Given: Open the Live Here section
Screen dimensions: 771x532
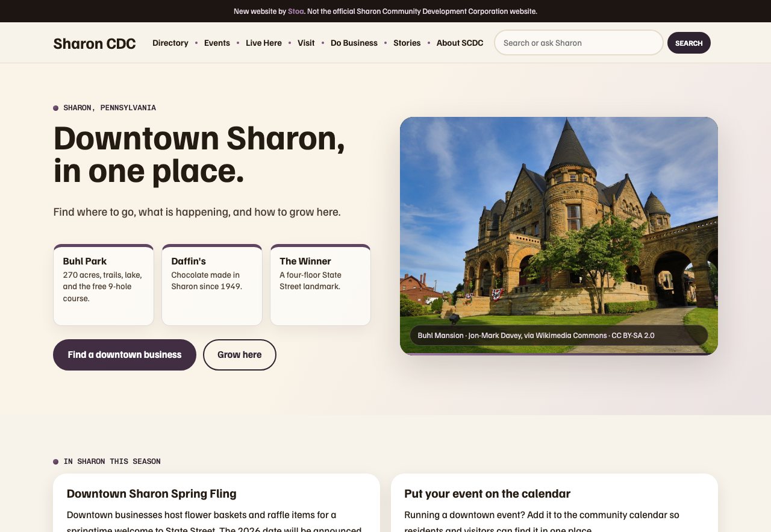Looking at the screenshot, I should coord(264,43).
